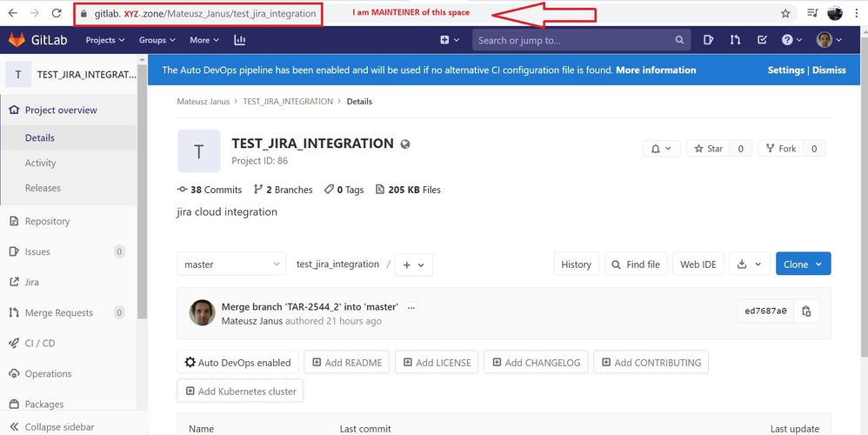868x435 pixels.
Task: Click Add Kubernetes cluster button
Action: click(240, 391)
